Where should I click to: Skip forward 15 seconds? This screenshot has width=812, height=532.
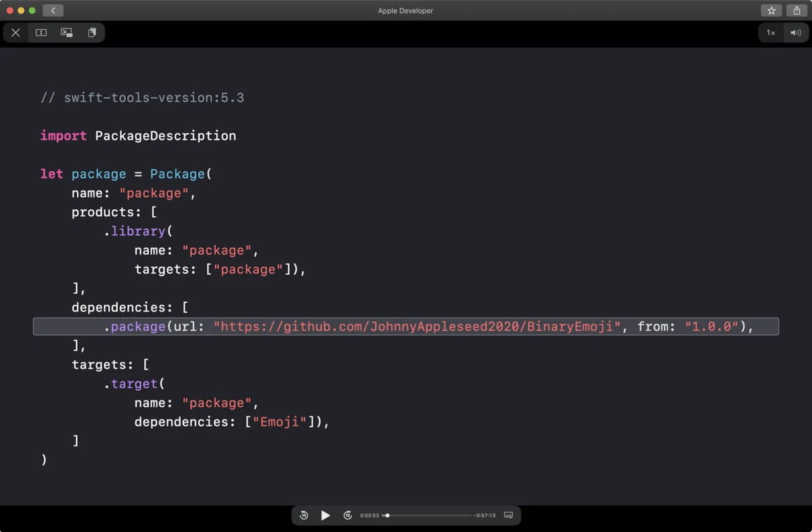348,515
